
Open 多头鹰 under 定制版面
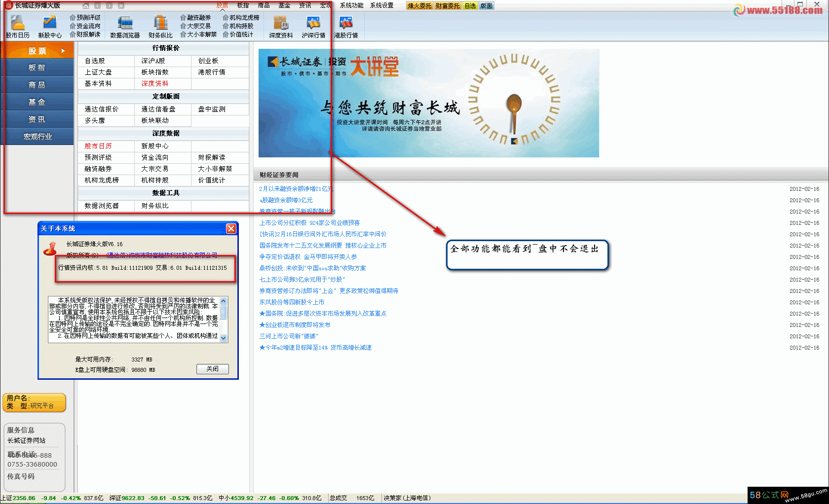click(x=95, y=120)
